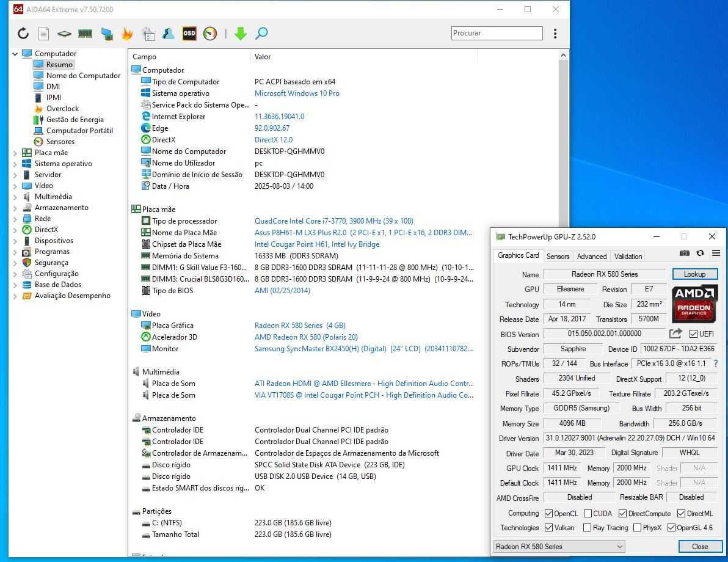Click the GPU-Z camera screenshot icon
Screen dimensions: 728x562
[x=685, y=253]
